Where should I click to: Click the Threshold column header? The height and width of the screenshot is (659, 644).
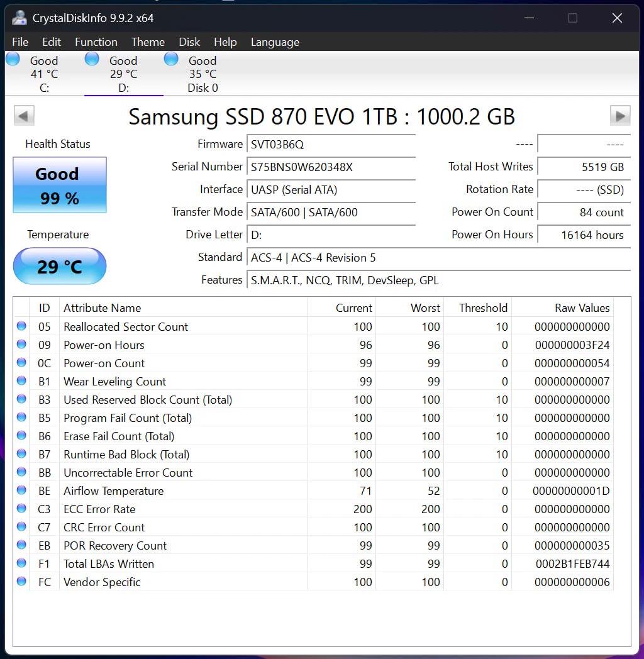(x=478, y=307)
